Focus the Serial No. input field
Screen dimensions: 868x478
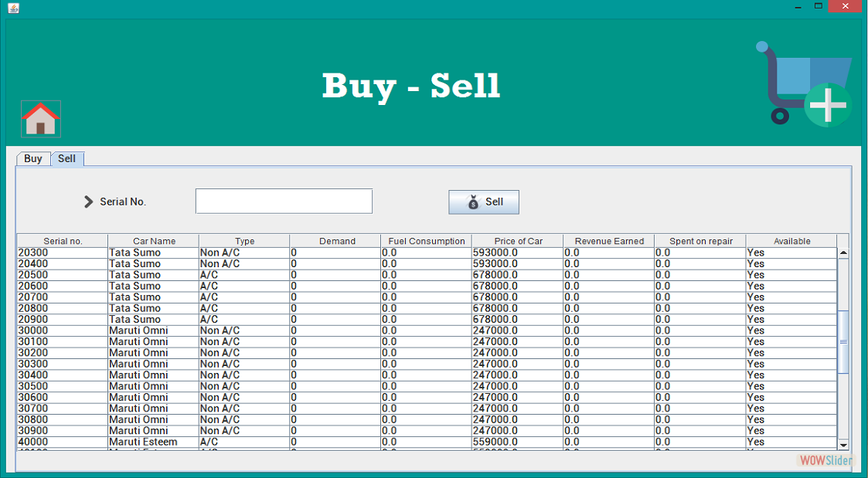coord(284,201)
